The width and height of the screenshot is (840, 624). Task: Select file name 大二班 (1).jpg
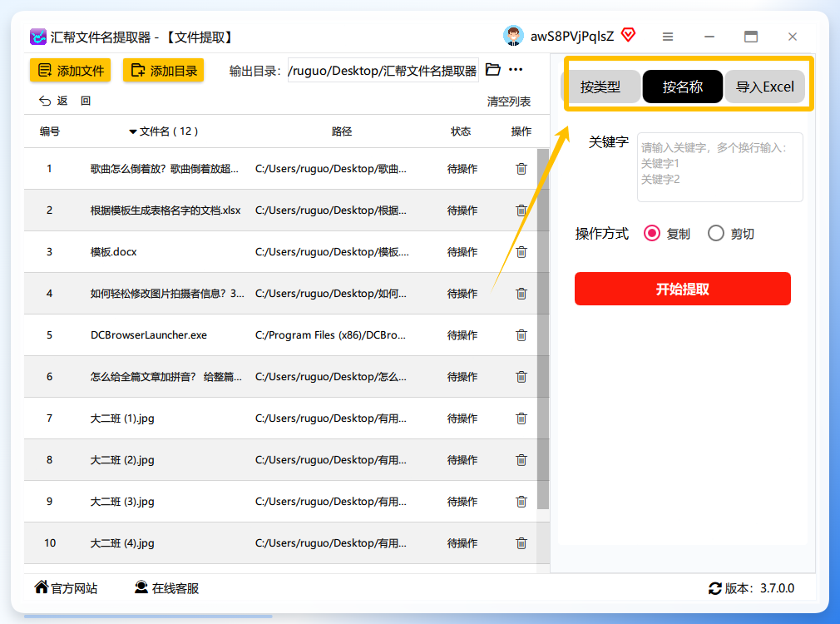(122, 418)
